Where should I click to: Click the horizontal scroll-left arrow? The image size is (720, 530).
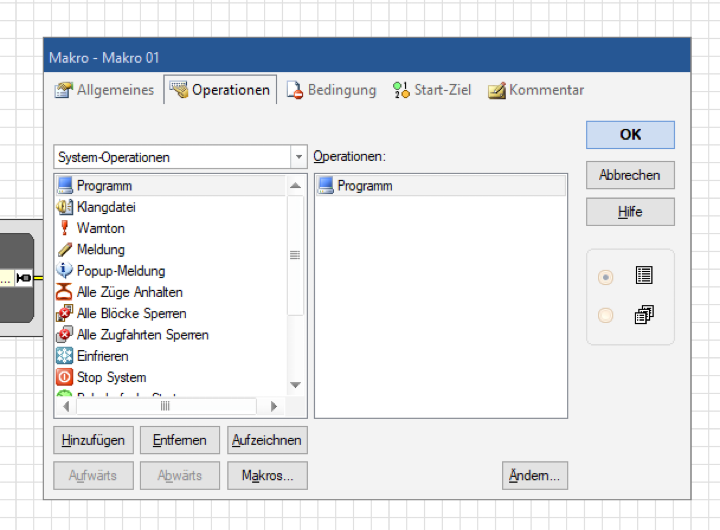66,406
